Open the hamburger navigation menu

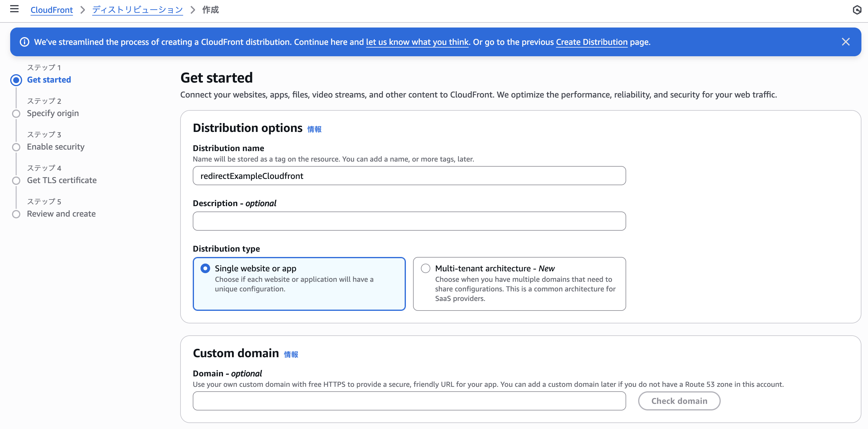coord(14,9)
